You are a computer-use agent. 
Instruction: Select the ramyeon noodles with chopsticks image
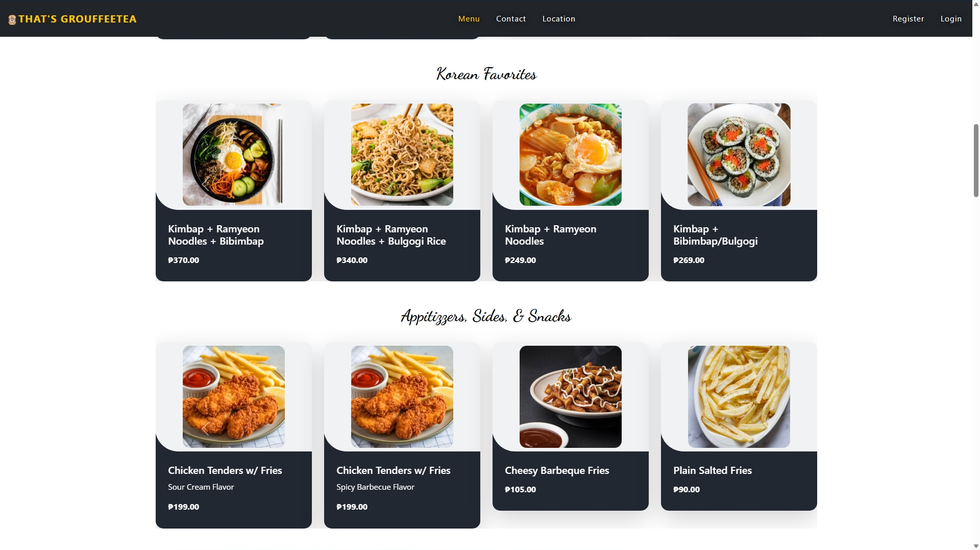[402, 155]
